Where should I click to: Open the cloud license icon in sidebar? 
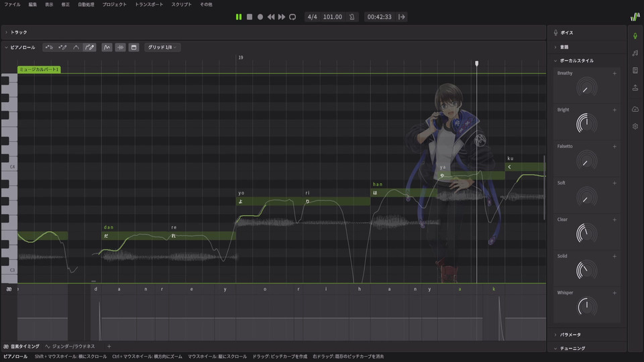[635, 109]
